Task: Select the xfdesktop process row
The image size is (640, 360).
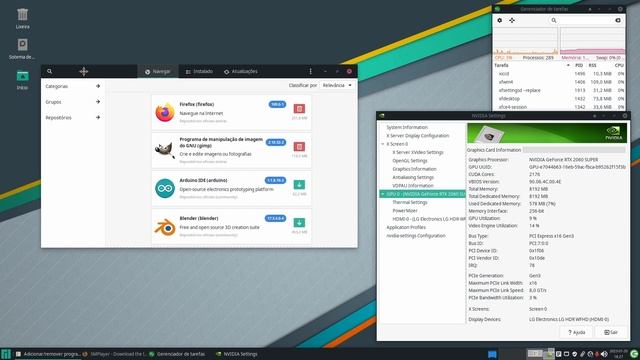Action: (x=559, y=99)
